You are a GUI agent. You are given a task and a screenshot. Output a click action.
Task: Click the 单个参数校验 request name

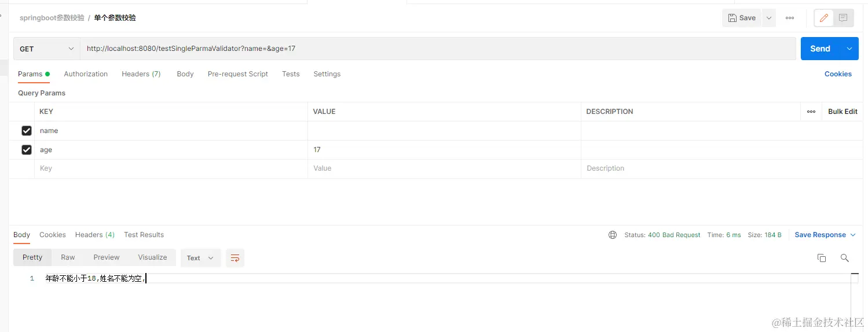(x=115, y=18)
